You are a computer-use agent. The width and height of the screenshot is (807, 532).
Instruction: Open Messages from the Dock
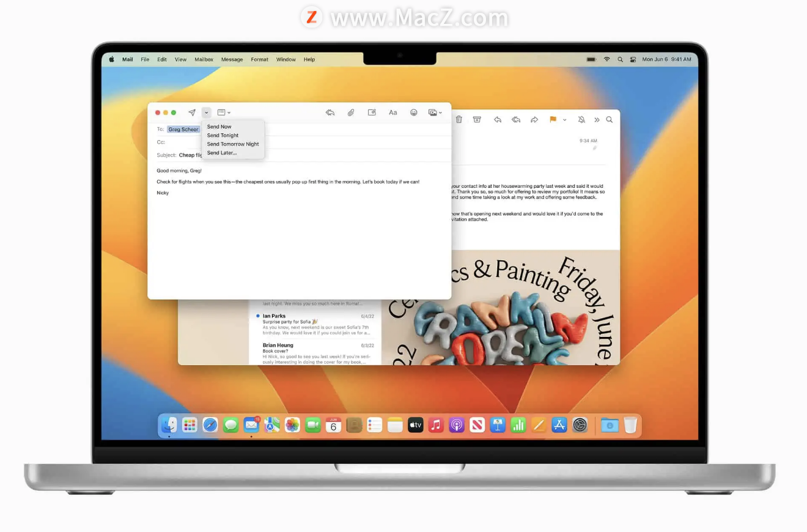click(x=230, y=424)
